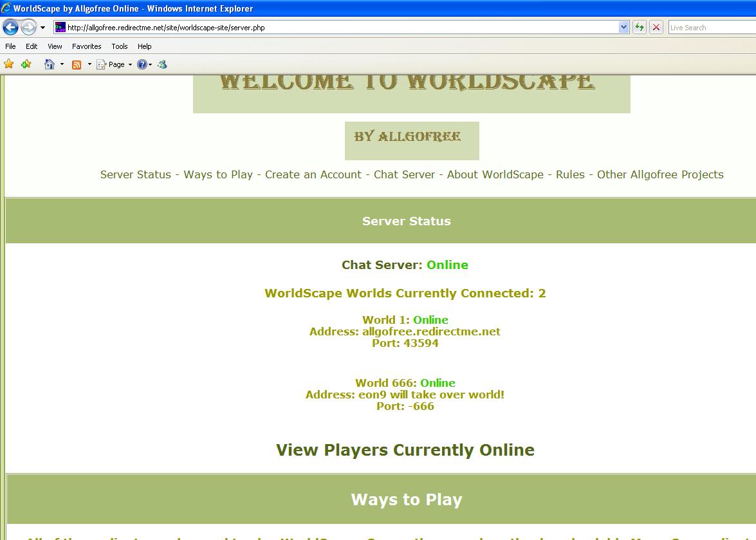
Task: Open the Favorites menu
Action: point(87,46)
